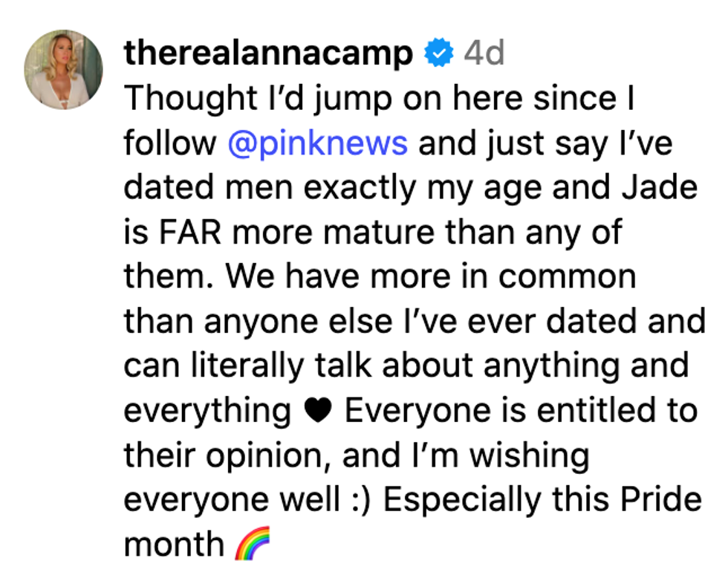Open the @pinknews mention link
The height and width of the screenshot is (584, 728).
coord(317,143)
